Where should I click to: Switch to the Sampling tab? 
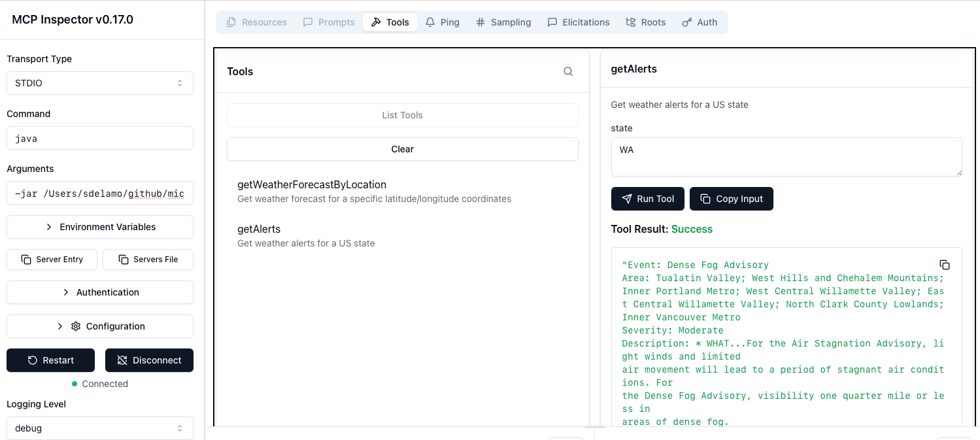click(x=503, y=22)
